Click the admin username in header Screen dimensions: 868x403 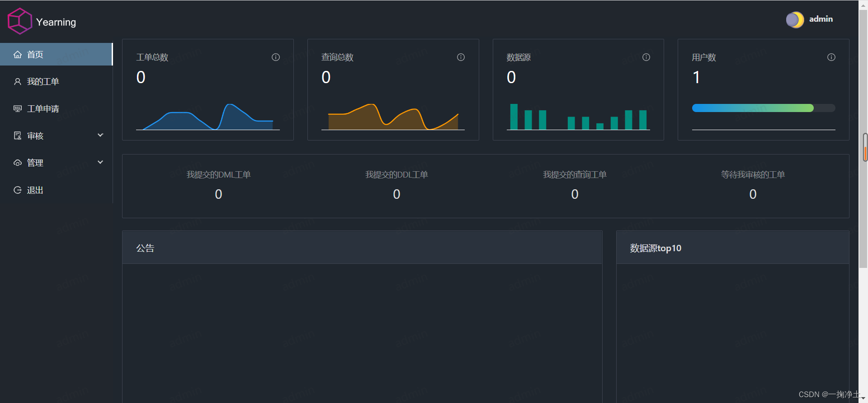[821, 19]
